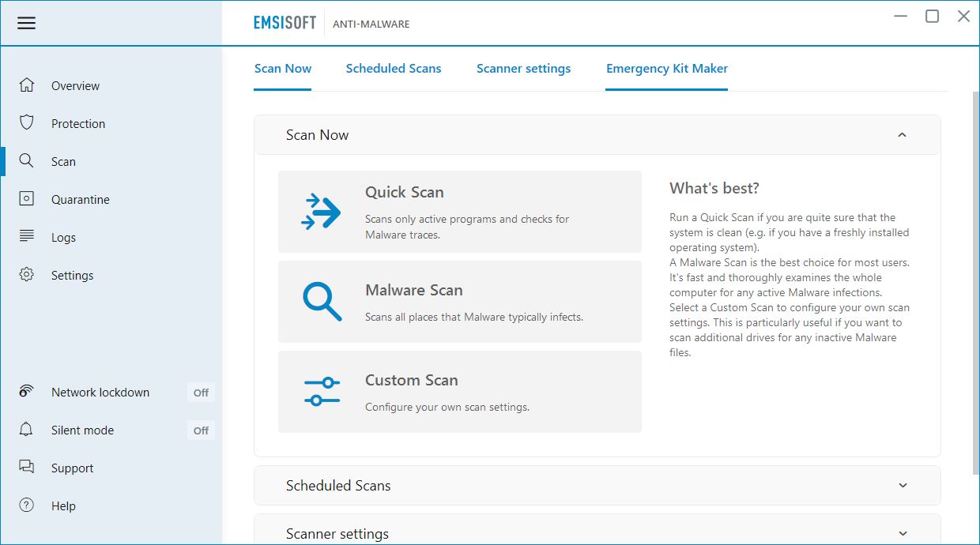
Task: Click "Scans only active programs" description text
Action: [467, 227]
